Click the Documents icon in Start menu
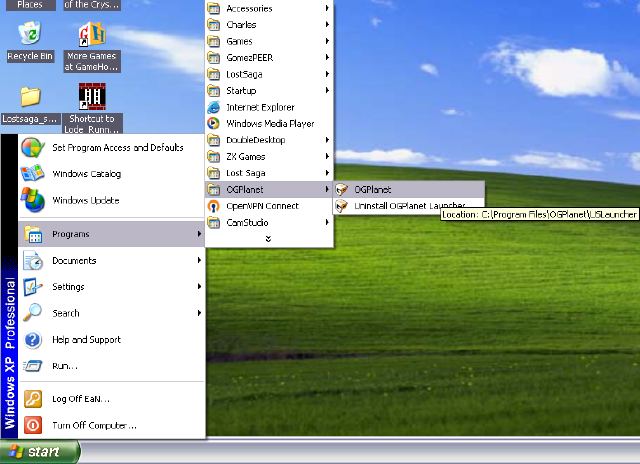The image size is (640, 464). 33,260
